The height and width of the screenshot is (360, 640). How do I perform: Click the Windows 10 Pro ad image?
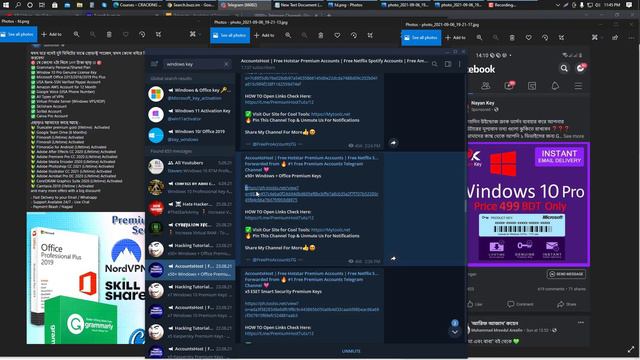click(529, 204)
